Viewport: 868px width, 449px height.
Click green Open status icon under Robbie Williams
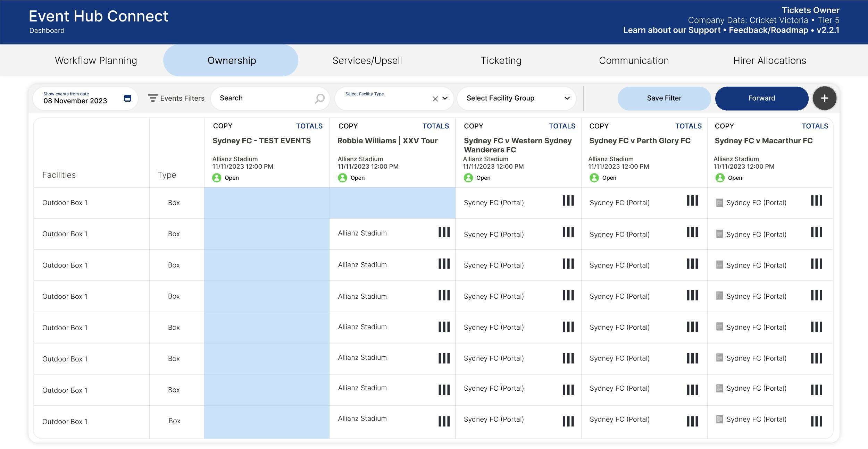click(342, 178)
